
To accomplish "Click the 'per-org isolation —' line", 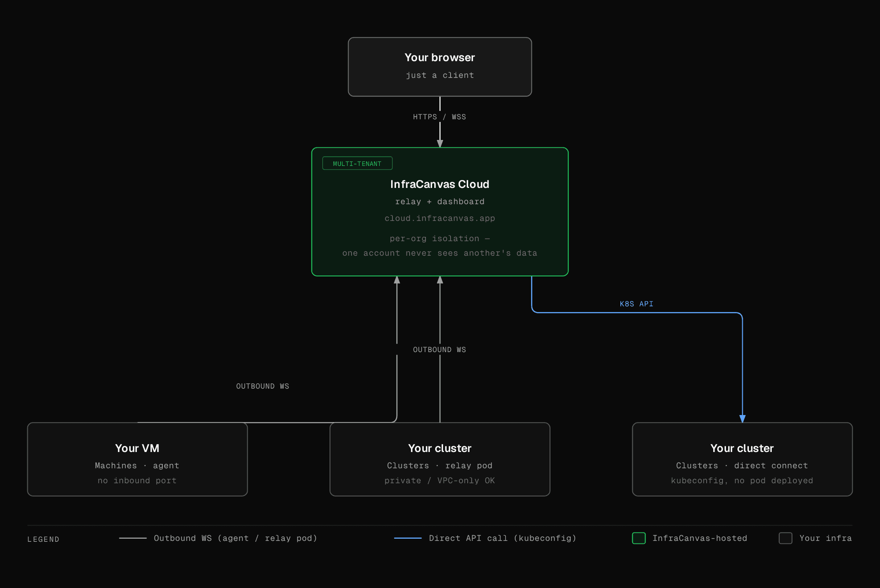I will (440, 239).
